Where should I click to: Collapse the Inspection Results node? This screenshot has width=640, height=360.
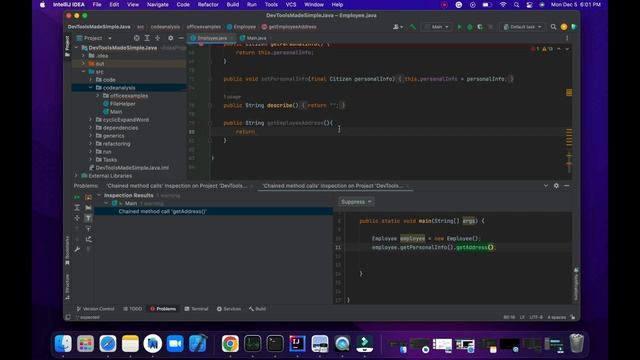tap(99, 196)
